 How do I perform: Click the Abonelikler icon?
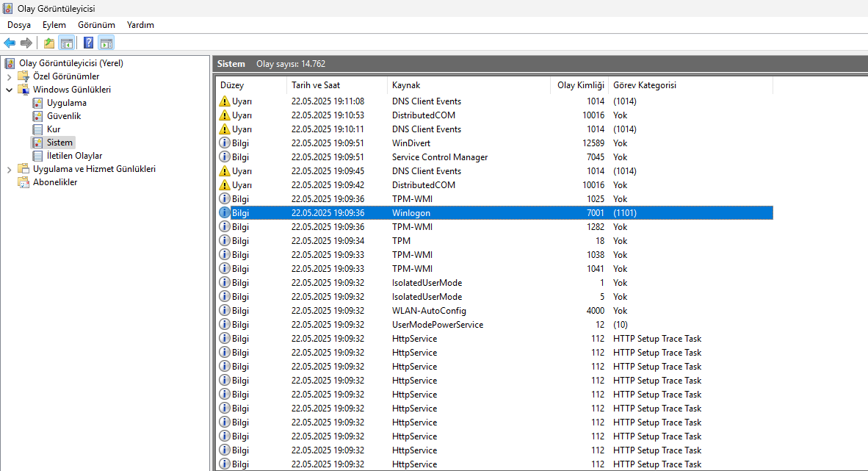click(x=23, y=181)
